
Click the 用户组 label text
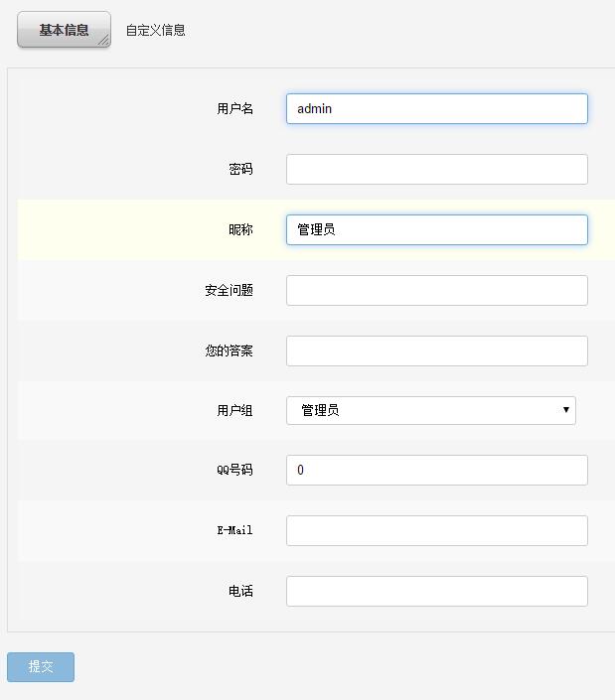coord(234,411)
